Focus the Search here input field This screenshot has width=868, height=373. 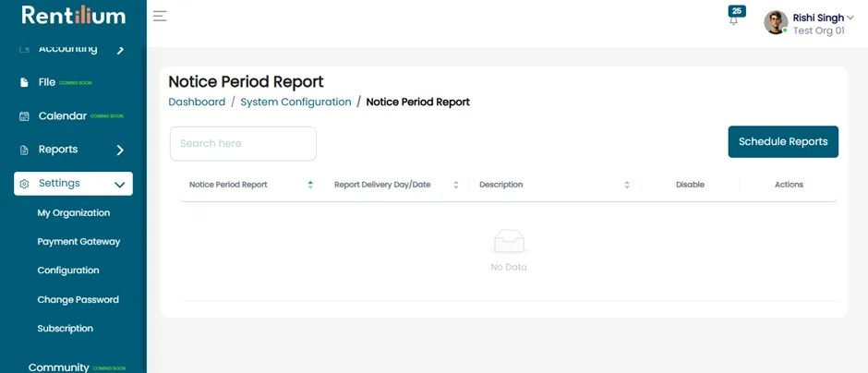(243, 143)
